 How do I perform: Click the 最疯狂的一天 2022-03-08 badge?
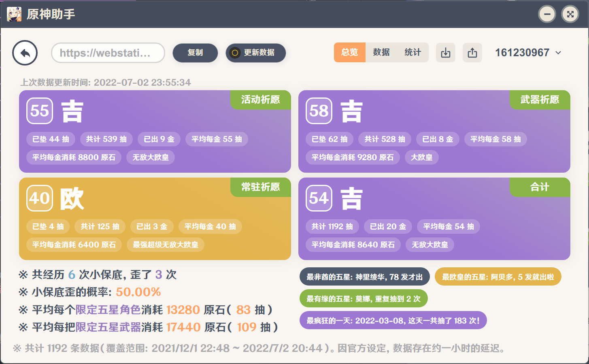393,320
